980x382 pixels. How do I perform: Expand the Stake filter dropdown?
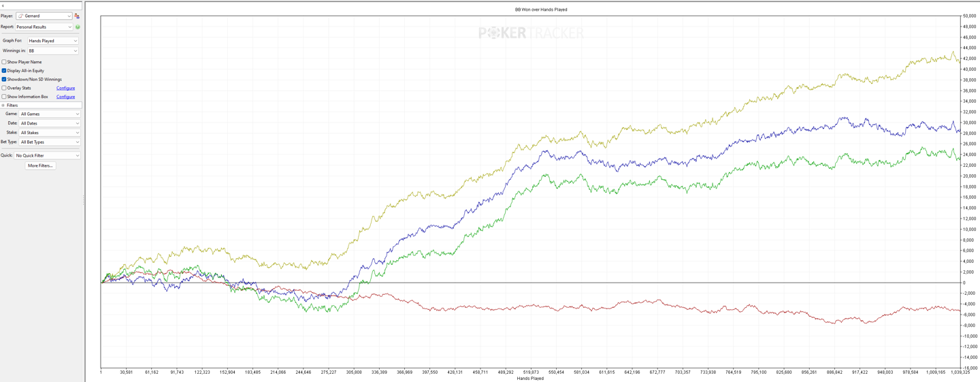[49, 133]
